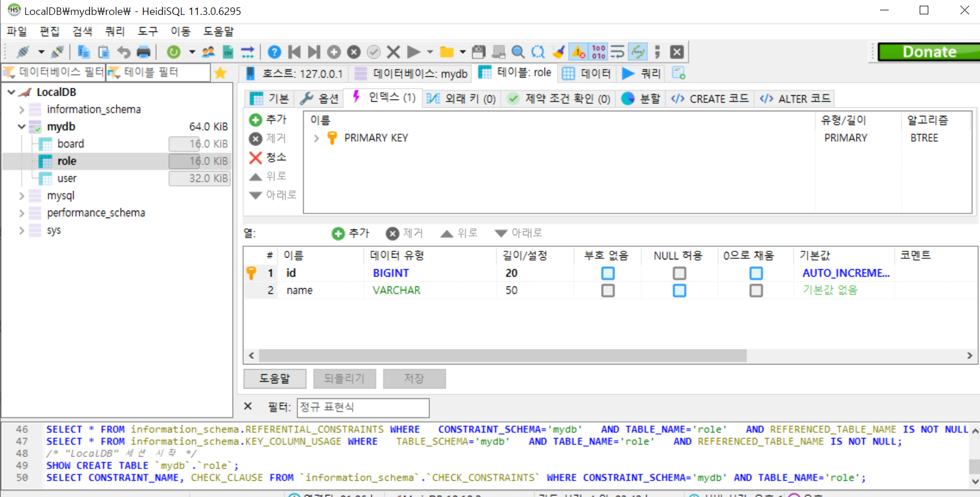Expand the sys database node
Image resolution: width=980 pixels, height=497 pixels.
[22, 230]
